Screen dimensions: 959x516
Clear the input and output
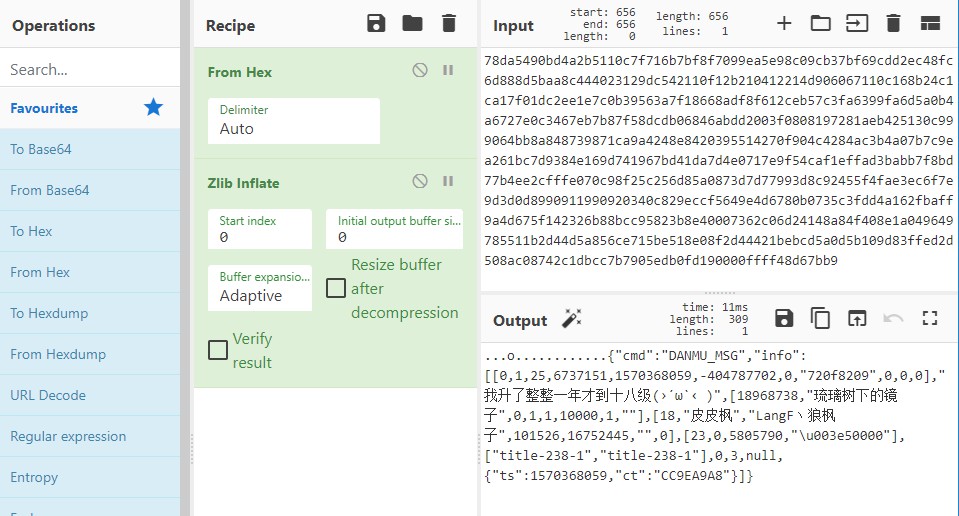[x=893, y=23]
